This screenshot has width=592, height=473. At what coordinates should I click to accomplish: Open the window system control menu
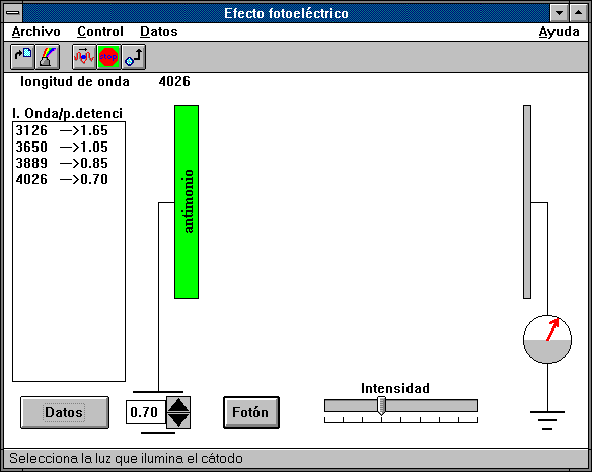click(13, 13)
